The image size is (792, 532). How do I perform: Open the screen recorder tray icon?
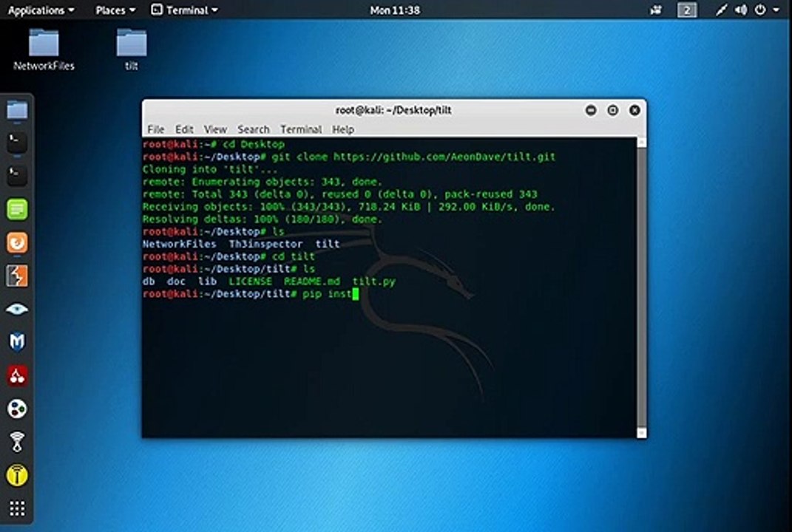[x=656, y=10]
